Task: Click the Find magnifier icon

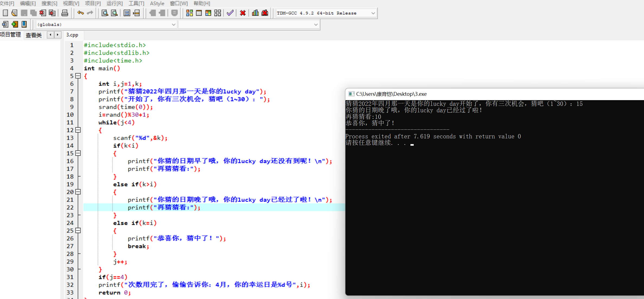Action: point(105,13)
